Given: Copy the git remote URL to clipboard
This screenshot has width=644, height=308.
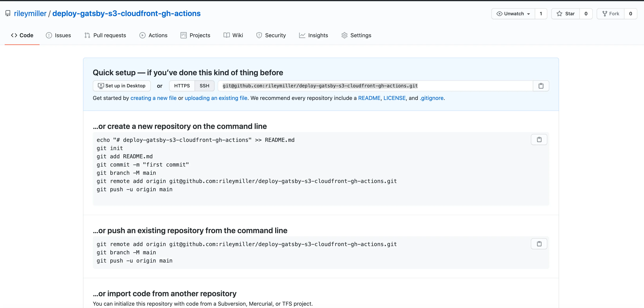Looking at the screenshot, I should point(541,86).
